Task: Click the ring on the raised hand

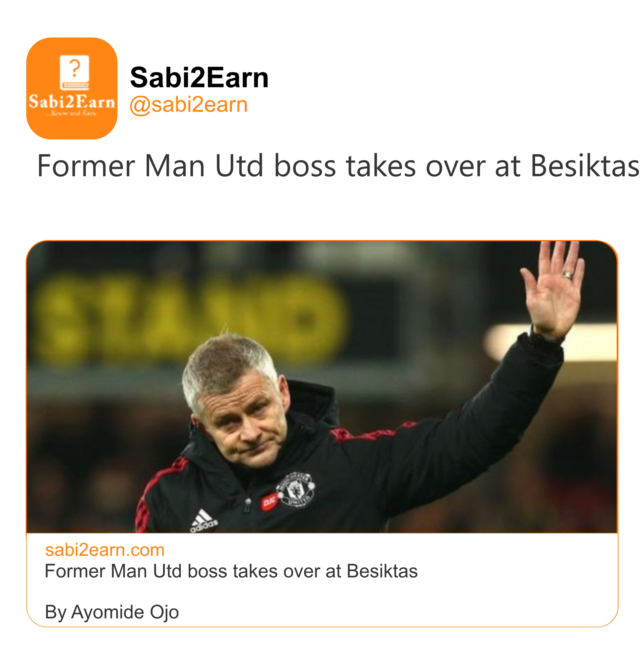Action: click(x=568, y=274)
